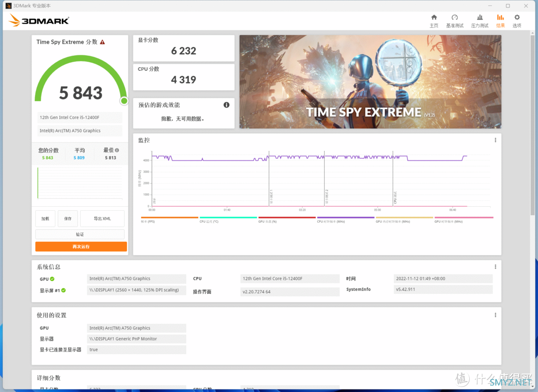Click the 验证 validate button
538x392 pixels.
tap(80, 234)
